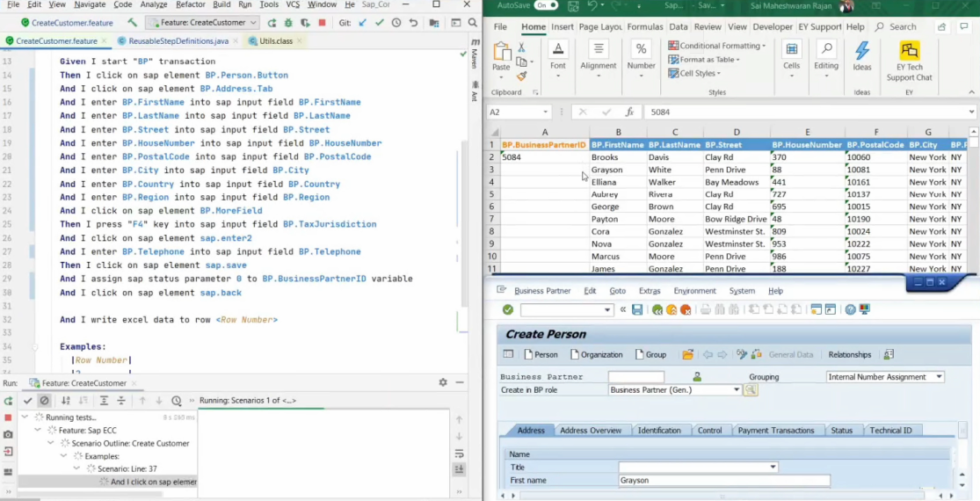Screen dimensions: 980x501
Task: Toggle show passed tests checkmark in Run panel
Action: (x=27, y=401)
